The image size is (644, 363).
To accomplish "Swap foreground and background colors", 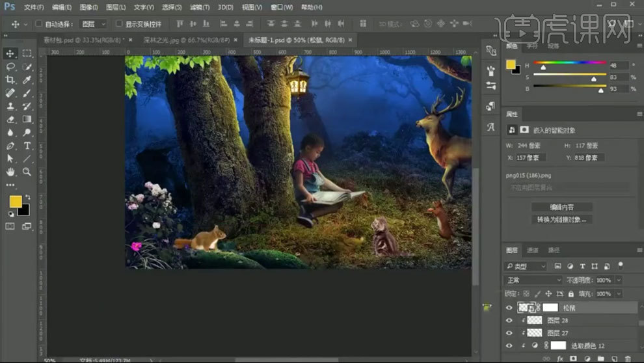I will pos(27,197).
